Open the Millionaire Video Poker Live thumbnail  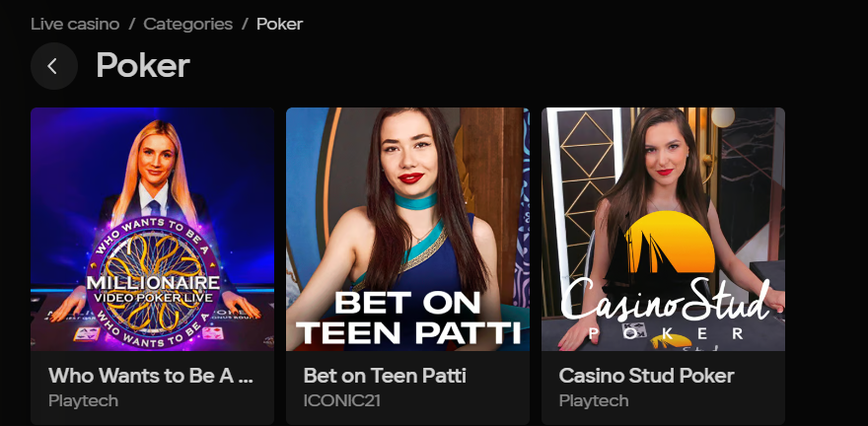pyautogui.click(x=152, y=229)
